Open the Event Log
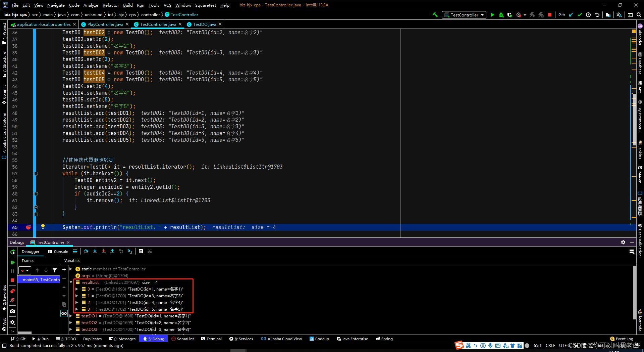 pos(622,339)
